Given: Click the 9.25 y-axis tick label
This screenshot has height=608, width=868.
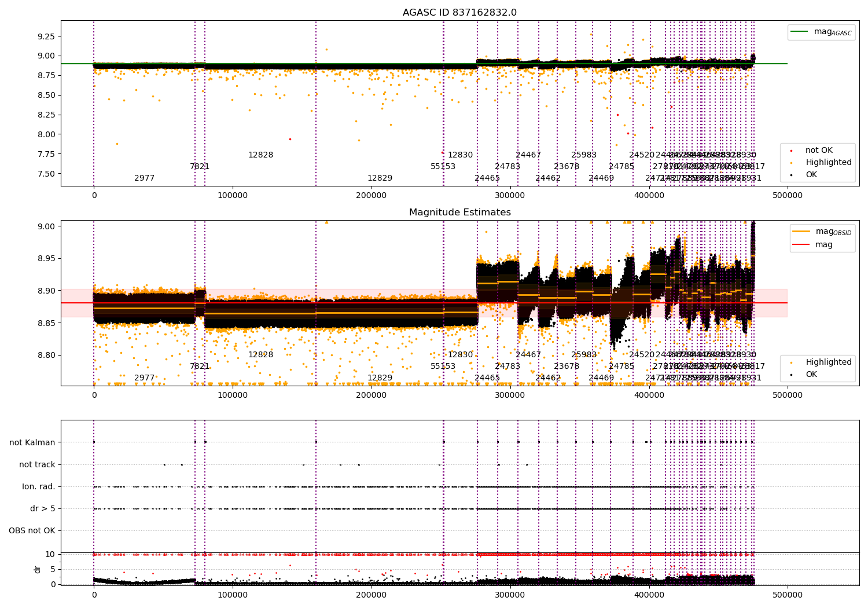Looking at the screenshot, I should pos(45,36).
